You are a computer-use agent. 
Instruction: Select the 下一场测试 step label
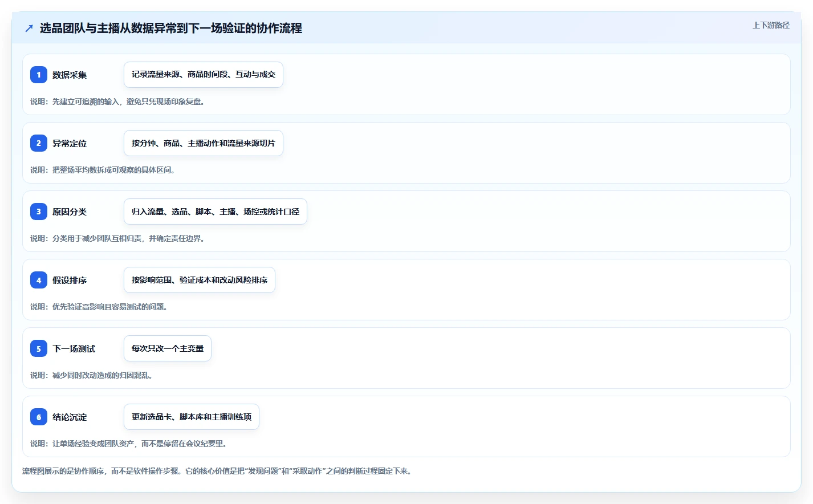coord(74,348)
